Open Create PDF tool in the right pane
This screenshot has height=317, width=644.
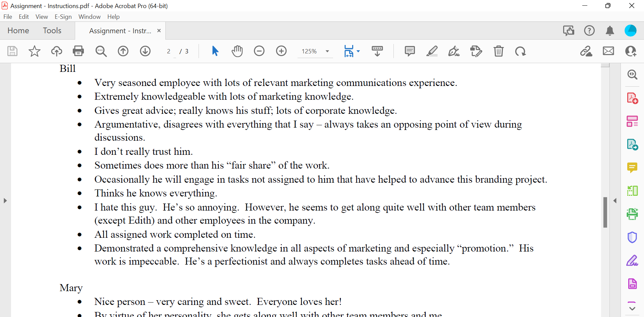tap(633, 98)
